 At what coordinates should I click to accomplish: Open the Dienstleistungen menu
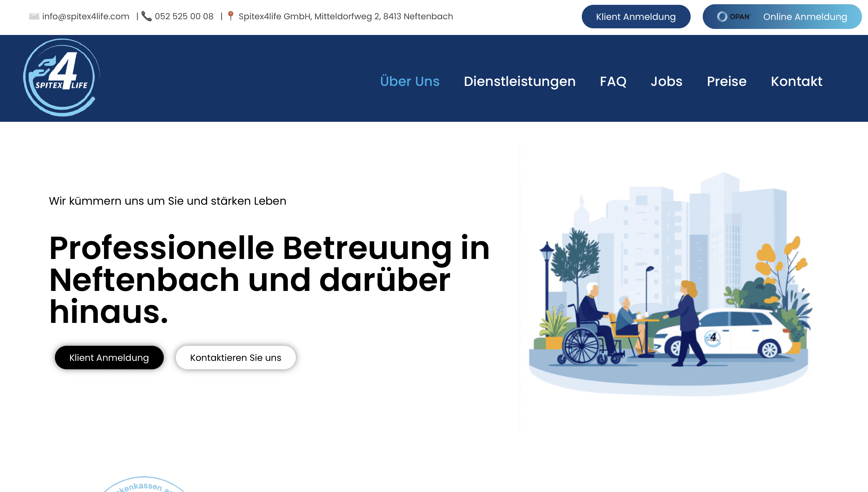[520, 81]
